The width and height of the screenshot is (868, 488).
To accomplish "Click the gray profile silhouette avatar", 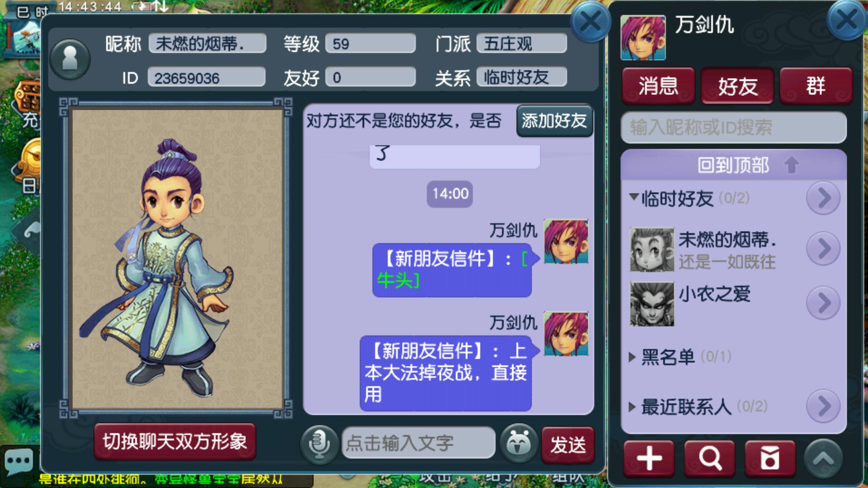I will (70, 59).
